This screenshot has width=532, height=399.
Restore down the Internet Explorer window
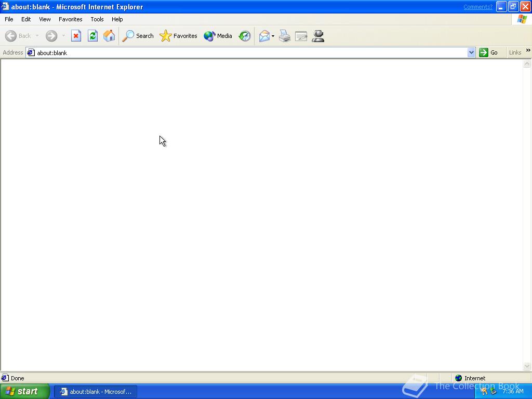click(513, 6)
